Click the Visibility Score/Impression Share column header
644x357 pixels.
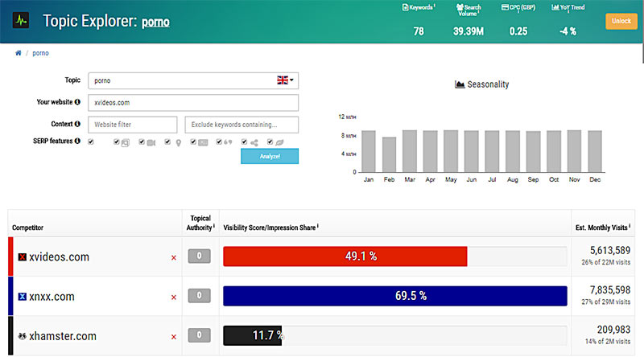[271, 228]
